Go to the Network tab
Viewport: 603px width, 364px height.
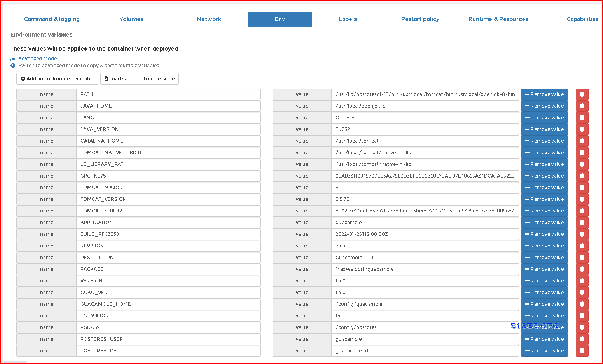[x=209, y=19]
